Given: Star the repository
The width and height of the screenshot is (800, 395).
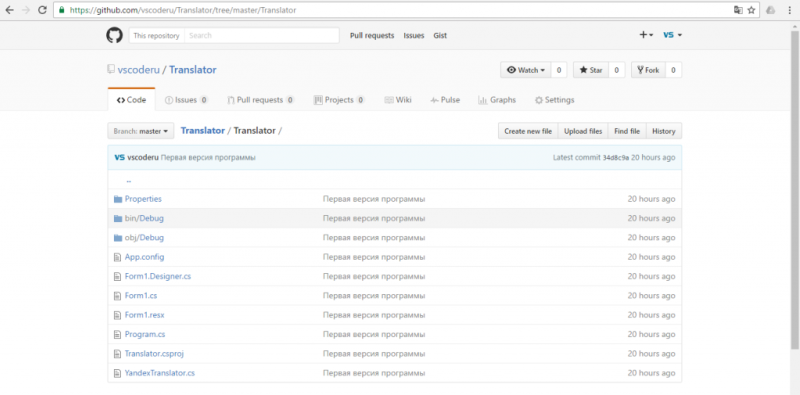Looking at the screenshot, I should [x=591, y=70].
